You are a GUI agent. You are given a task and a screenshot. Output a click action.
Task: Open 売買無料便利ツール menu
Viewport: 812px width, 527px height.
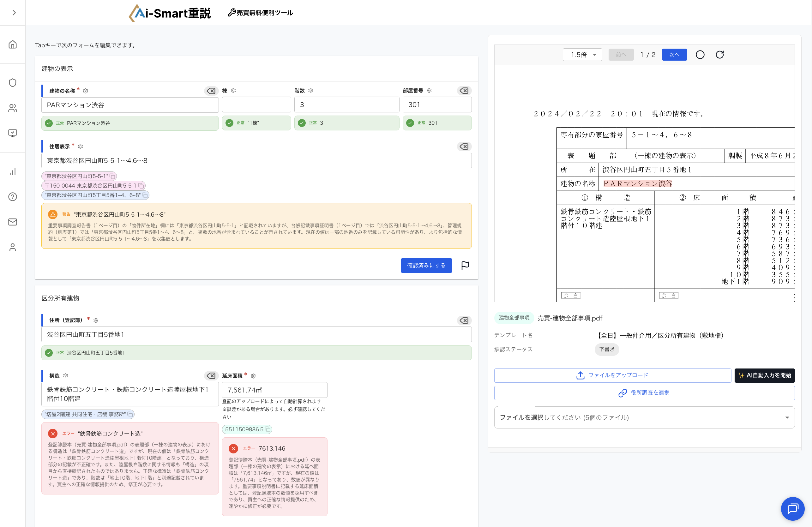260,13
